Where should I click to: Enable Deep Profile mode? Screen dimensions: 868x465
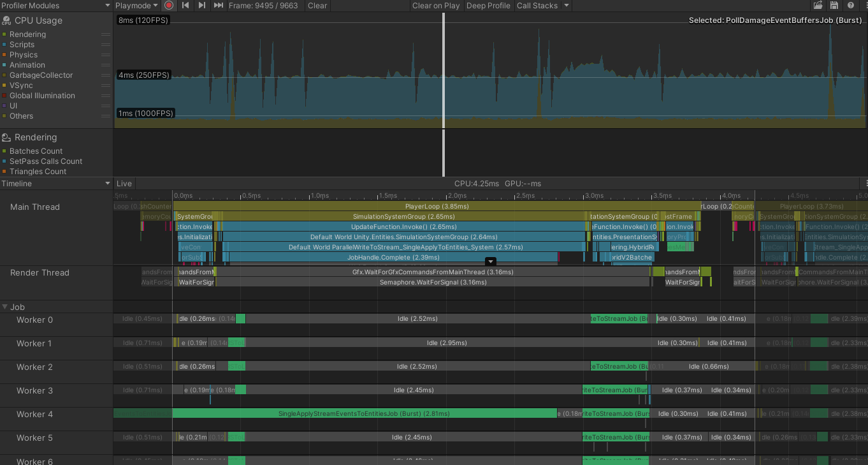coord(488,5)
